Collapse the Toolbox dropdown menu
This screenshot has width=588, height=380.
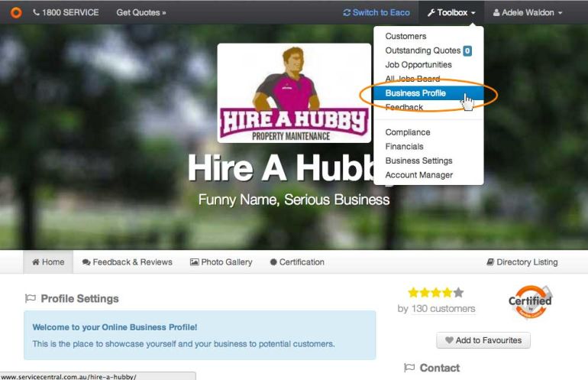click(451, 13)
